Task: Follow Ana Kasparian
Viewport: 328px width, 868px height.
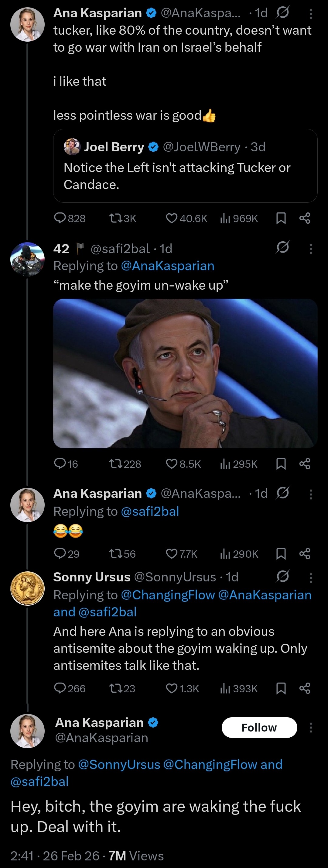Action: [x=259, y=728]
